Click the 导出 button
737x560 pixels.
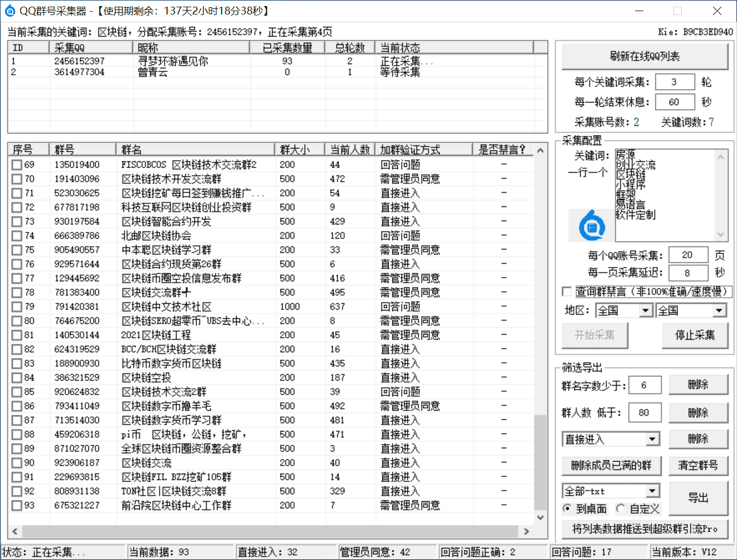click(698, 498)
